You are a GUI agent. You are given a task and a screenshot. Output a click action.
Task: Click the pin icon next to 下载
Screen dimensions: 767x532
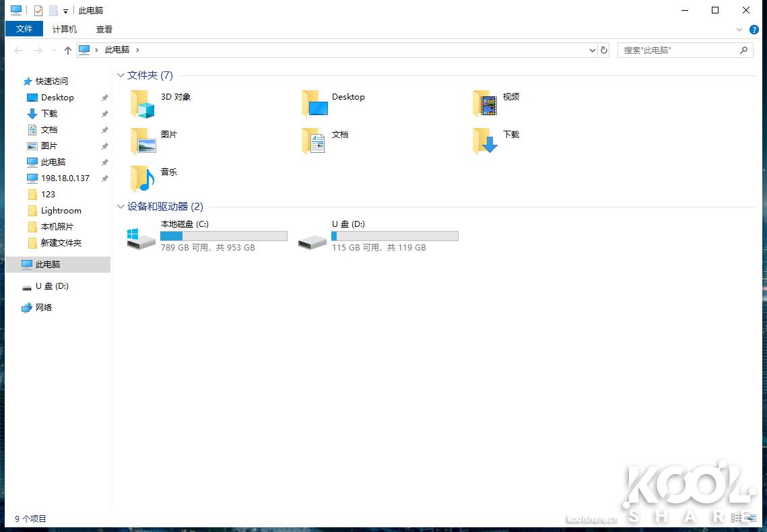(x=104, y=114)
